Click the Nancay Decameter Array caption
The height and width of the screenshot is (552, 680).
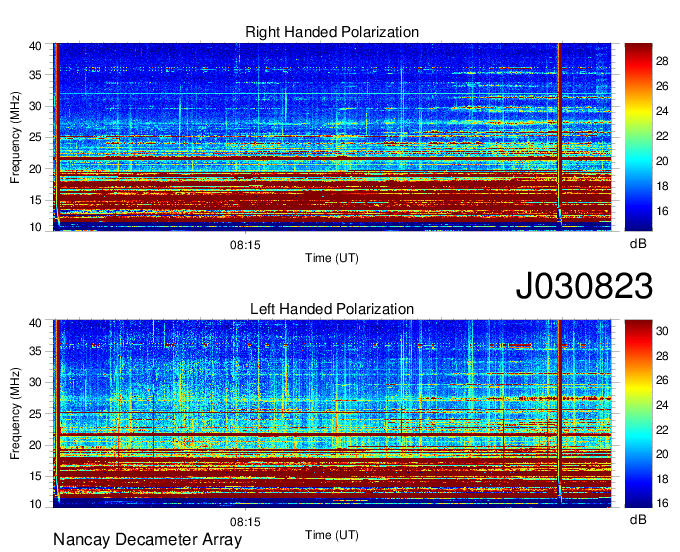(147, 540)
